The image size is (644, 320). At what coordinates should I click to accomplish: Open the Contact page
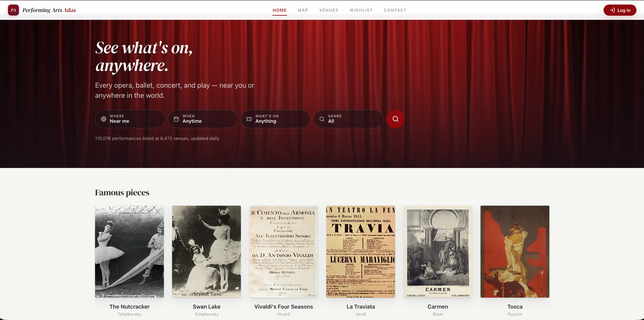coord(395,10)
